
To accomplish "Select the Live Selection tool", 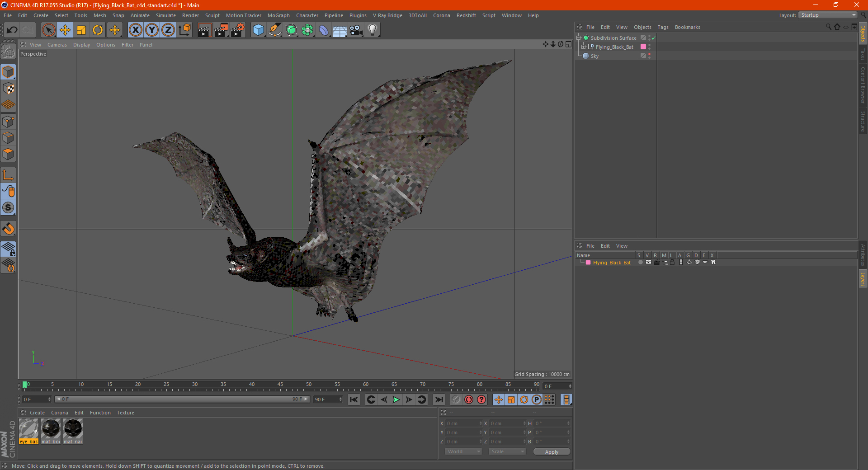I will (x=48, y=30).
